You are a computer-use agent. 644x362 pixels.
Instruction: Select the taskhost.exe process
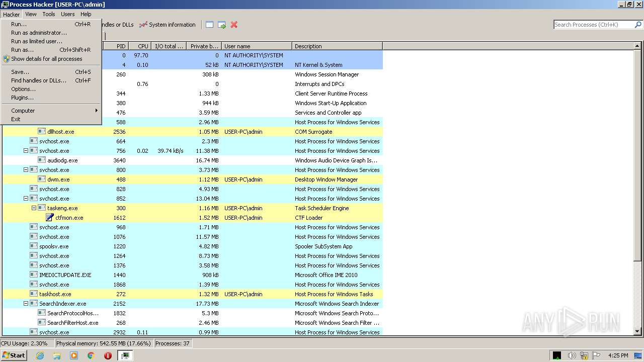coord(193,294)
